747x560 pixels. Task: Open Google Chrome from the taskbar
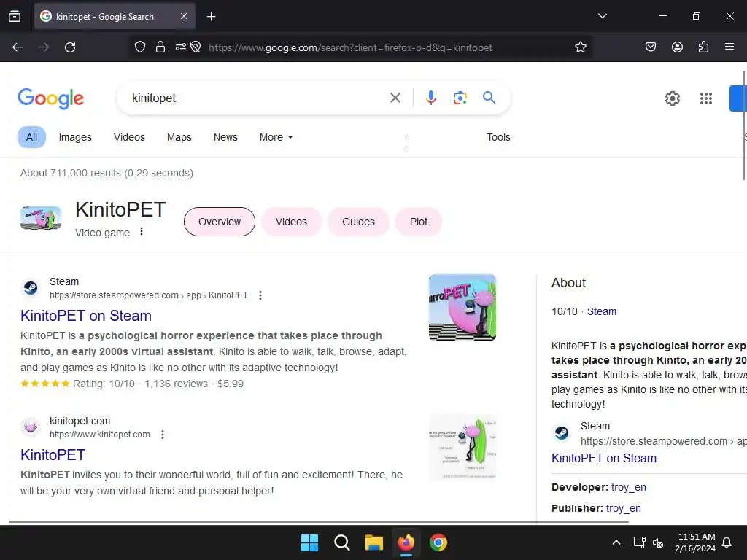click(438, 542)
